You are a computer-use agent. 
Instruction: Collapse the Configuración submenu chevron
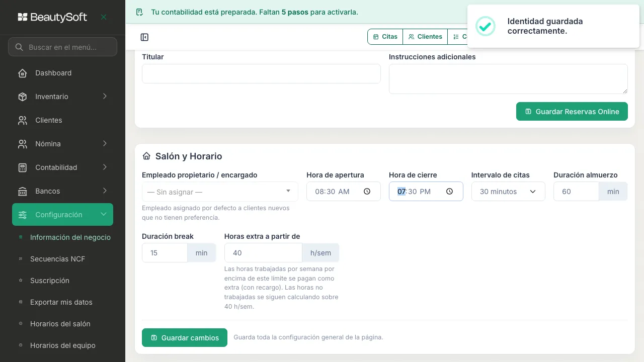pyautogui.click(x=104, y=215)
